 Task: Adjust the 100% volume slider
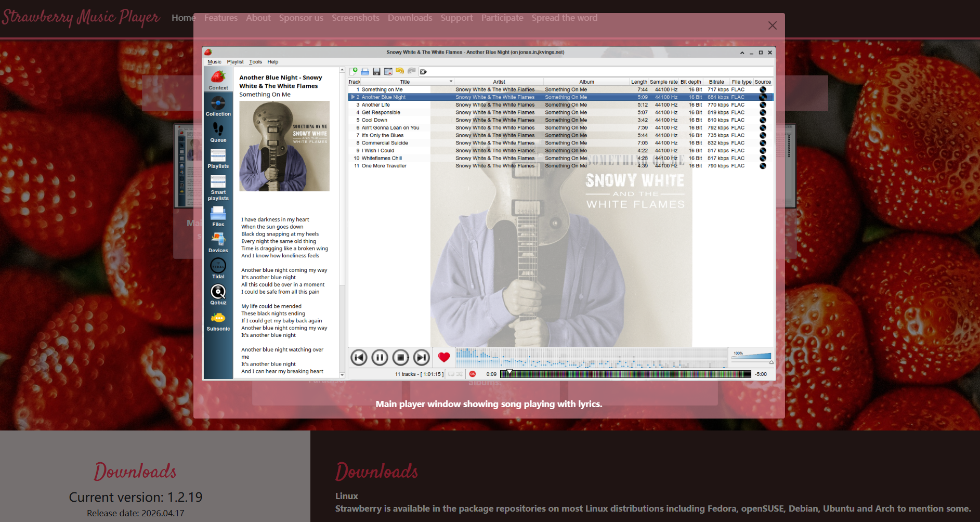(x=751, y=357)
